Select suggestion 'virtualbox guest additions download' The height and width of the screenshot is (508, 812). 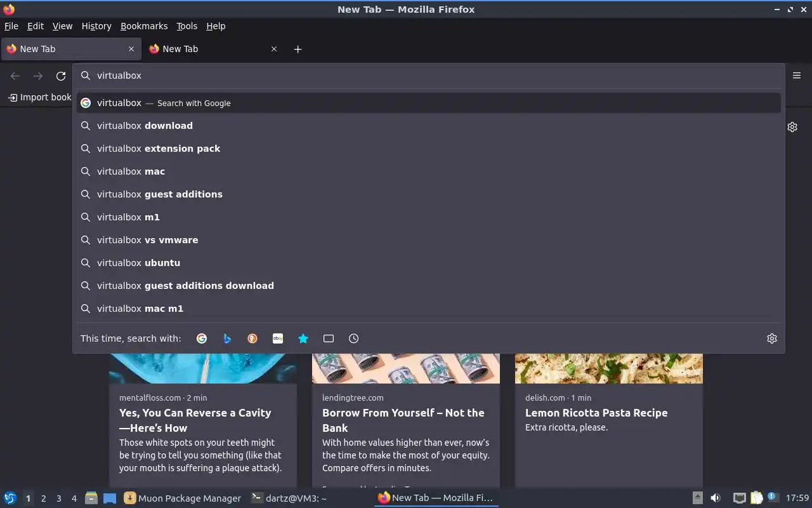[x=428, y=286]
